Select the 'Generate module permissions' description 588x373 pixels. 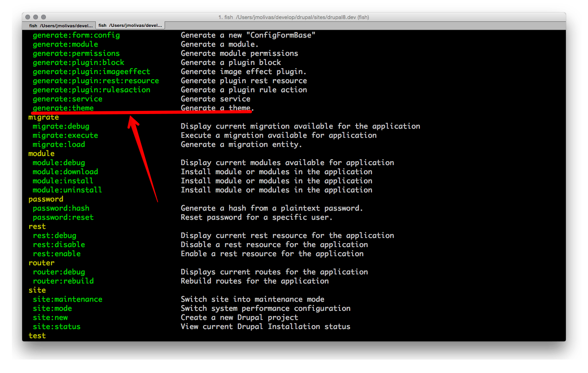pyautogui.click(x=239, y=53)
